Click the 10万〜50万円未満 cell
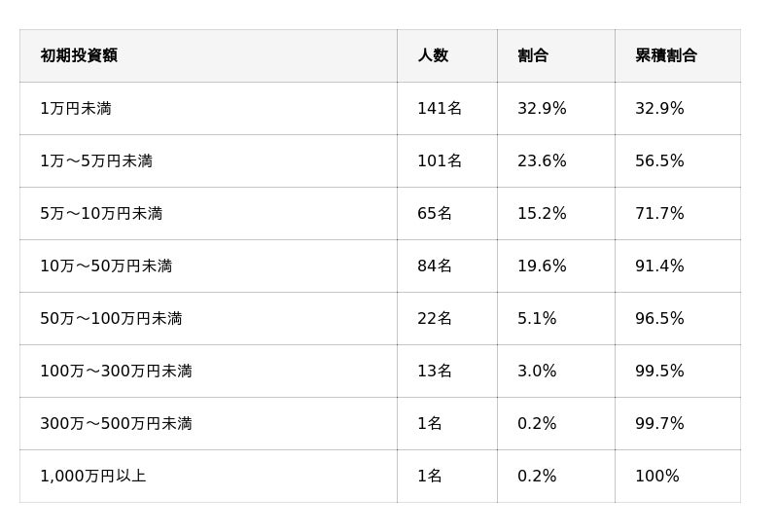The image size is (778, 532). click(106, 266)
